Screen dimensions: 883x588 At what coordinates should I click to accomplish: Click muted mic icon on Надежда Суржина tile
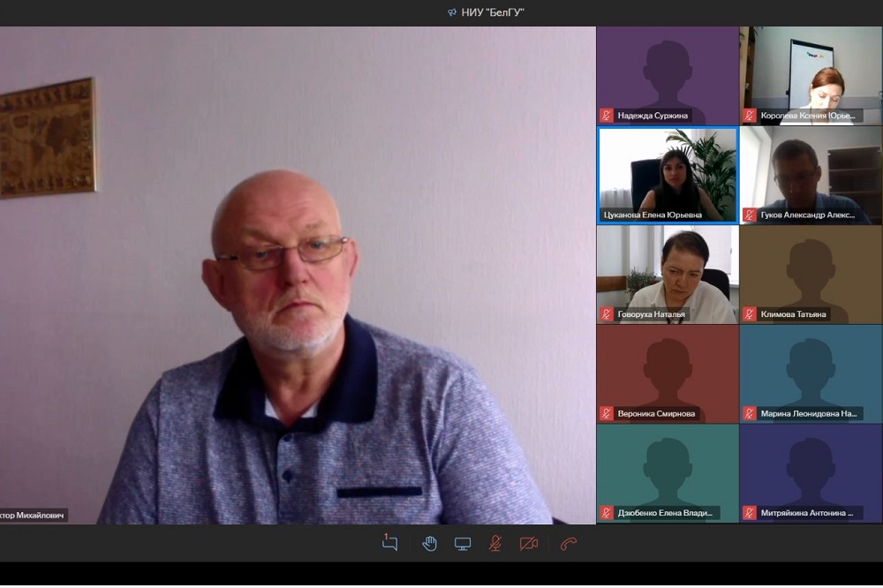coord(607,115)
